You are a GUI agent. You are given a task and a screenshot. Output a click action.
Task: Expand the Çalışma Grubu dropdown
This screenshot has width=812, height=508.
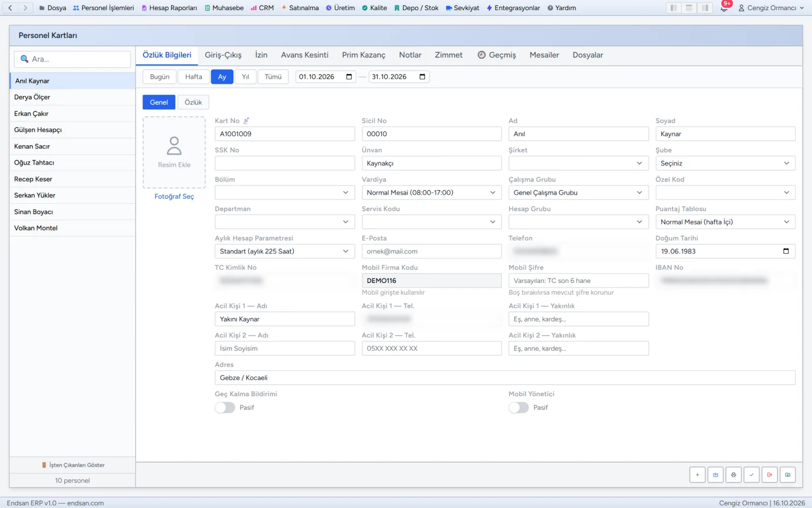pyautogui.click(x=579, y=193)
